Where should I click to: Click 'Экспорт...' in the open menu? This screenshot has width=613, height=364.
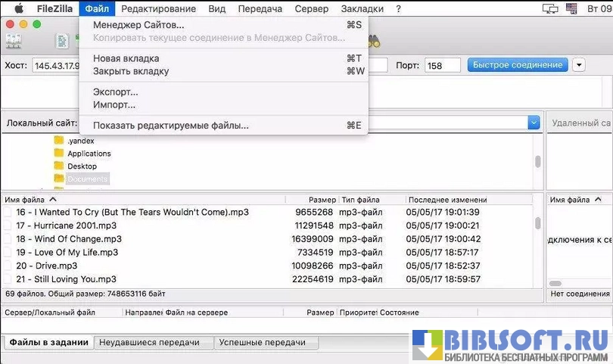point(115,92)
